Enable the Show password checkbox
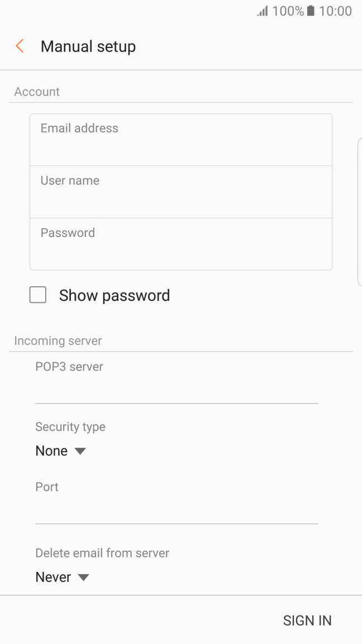 38,295
